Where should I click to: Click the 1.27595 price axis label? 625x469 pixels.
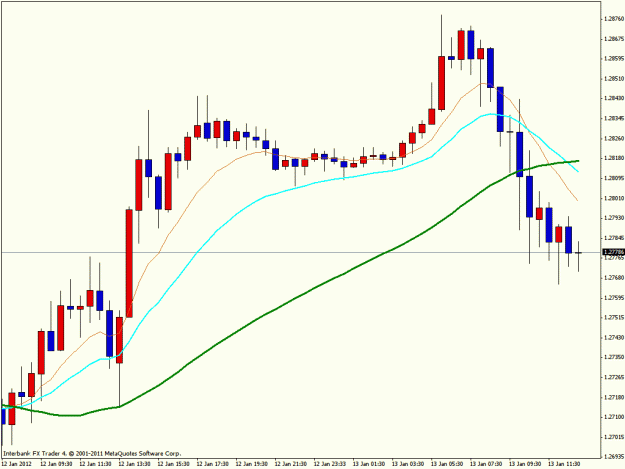point(614,298)
